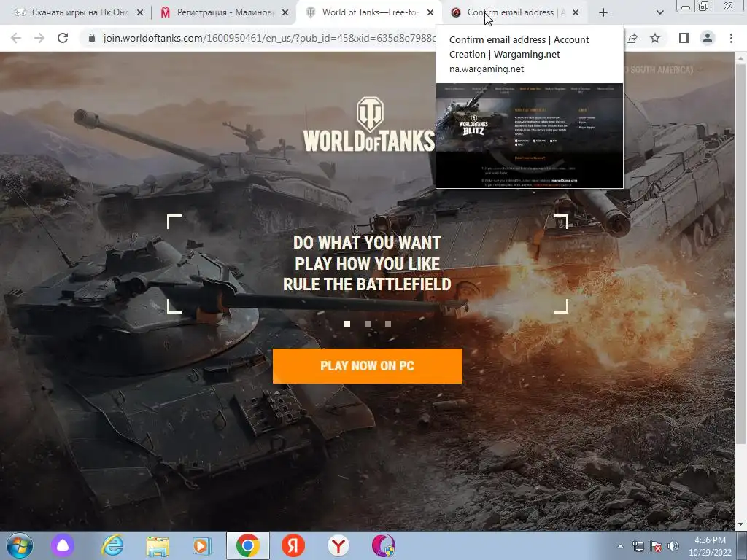Viewport: 747px width, 560px height.
Task: Open the Windows Start menu
Action: (19, 545)
